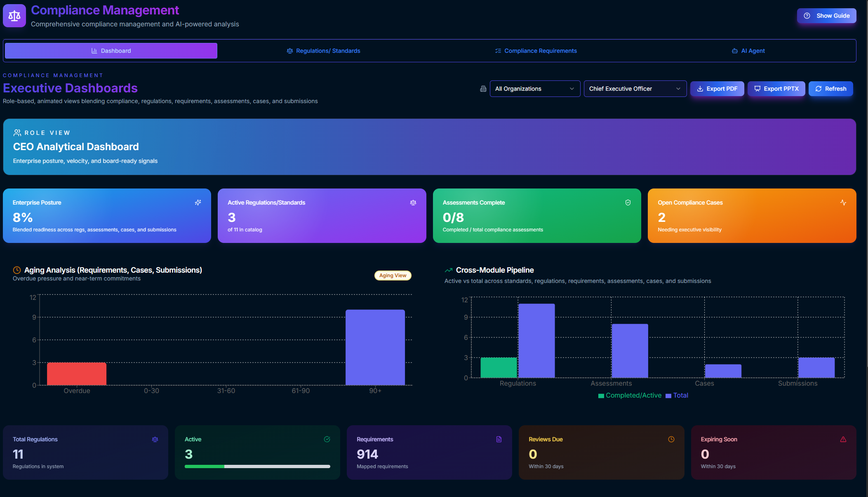Click the Show Guide button
Viewport: 868px width, 497px height.
click(826, 16)
